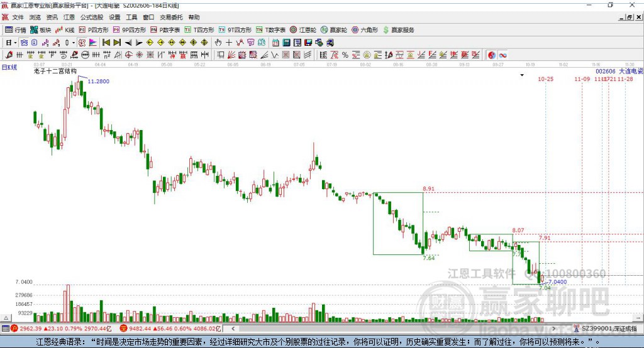Click the Shanghai index 2962.39 status entry

(x=61, y=329)
